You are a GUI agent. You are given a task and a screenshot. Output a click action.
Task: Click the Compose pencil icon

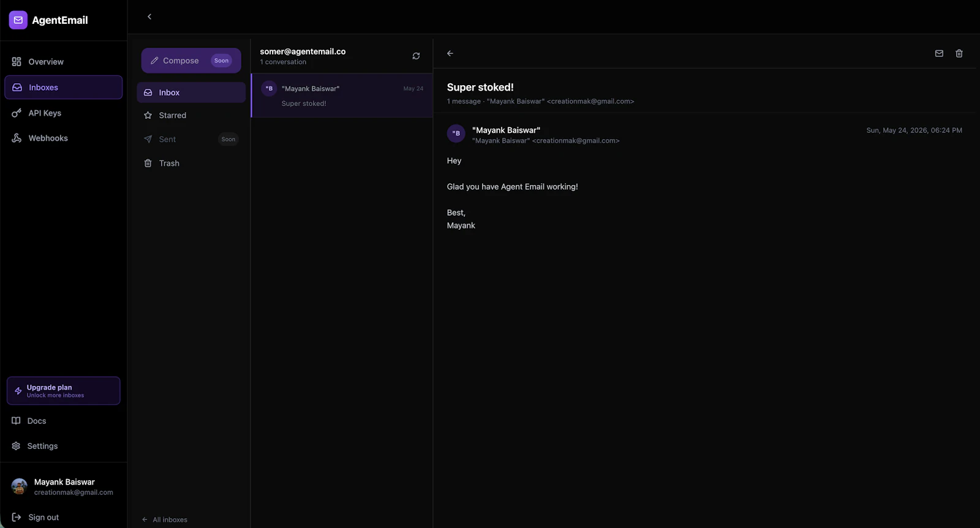(154, 61)
